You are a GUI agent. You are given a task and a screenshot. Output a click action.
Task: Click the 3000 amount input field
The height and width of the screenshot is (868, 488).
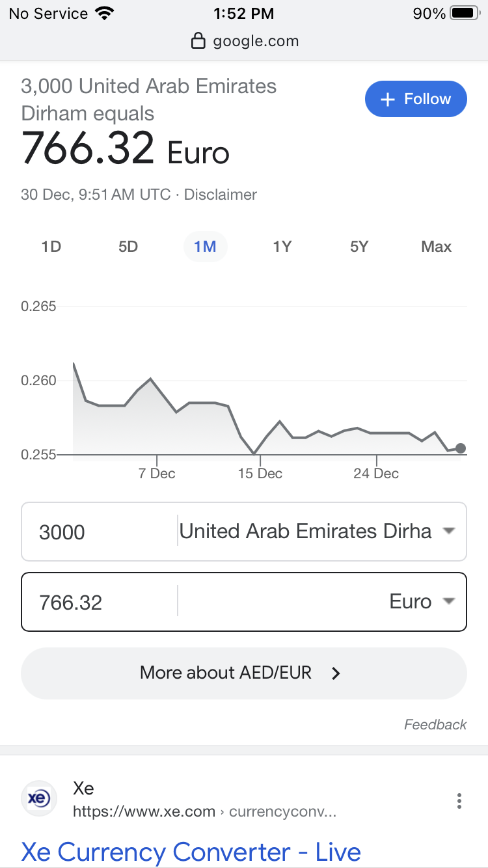coord(99,532)
